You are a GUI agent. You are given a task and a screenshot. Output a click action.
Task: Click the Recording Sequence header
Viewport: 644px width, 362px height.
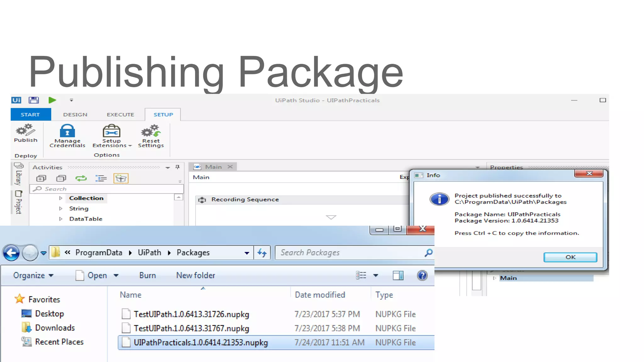(x=302, y=200)
